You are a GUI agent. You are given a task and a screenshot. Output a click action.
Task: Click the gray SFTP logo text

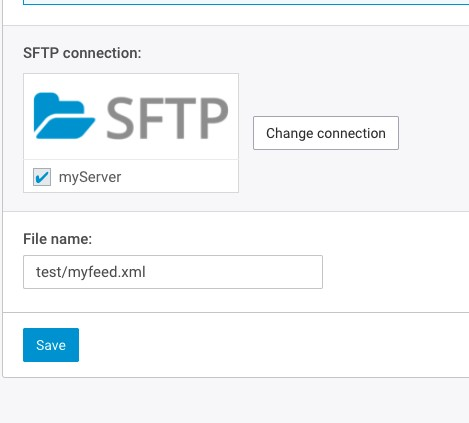(167, 118)
